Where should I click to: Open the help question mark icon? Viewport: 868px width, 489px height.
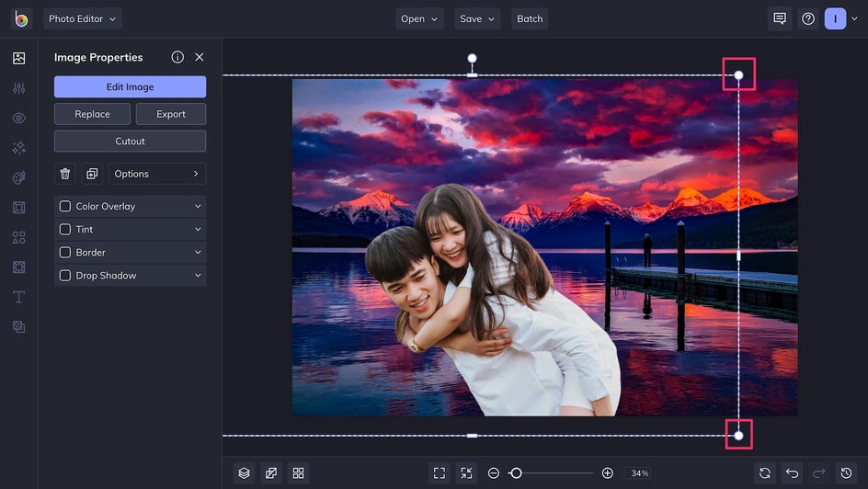click(808, 18)
